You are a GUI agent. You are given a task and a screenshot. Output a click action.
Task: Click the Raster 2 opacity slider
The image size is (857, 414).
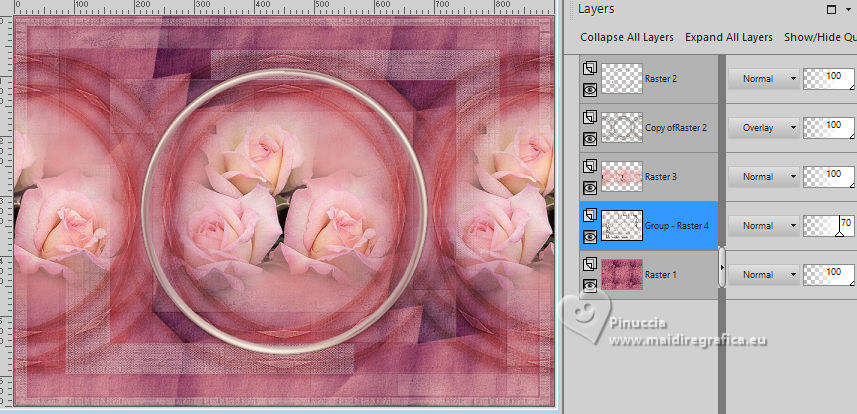tap(828, 79)
